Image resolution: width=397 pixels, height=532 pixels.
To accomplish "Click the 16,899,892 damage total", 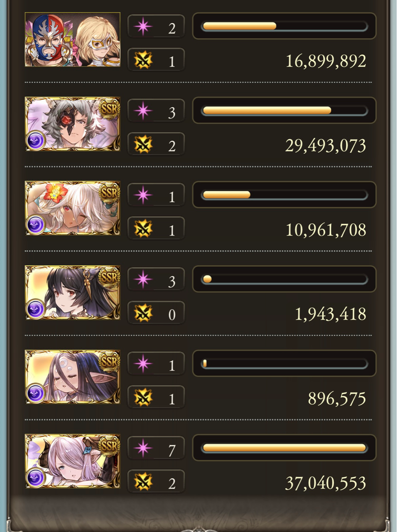I will [x=326, y=61].
